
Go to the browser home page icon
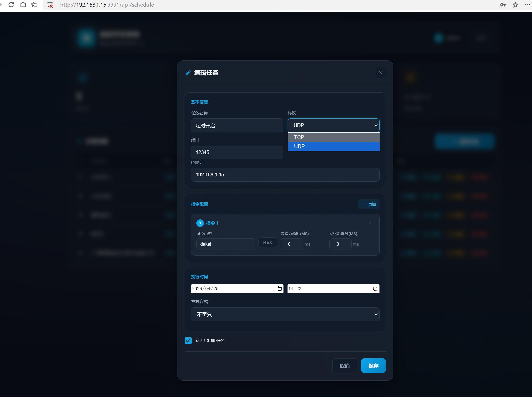click(23, 5)
